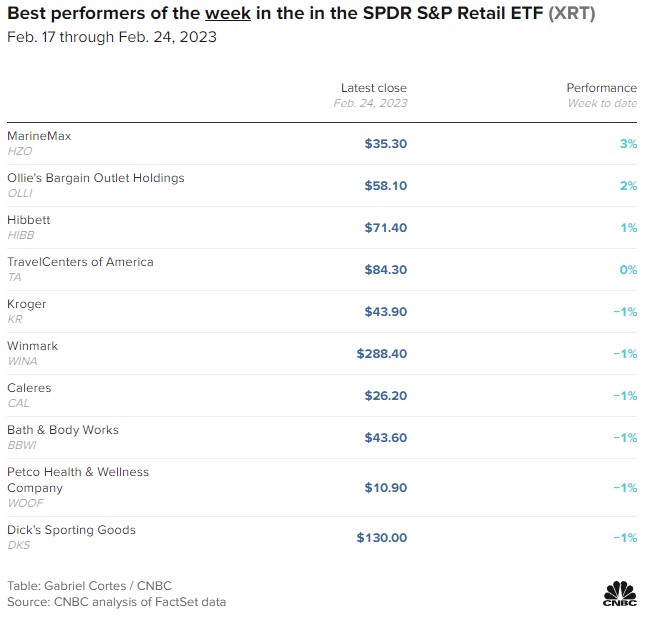This screenshot has height=617, width=646.
Task: Click the Bath & Body Works name
Action: [63, 430]
